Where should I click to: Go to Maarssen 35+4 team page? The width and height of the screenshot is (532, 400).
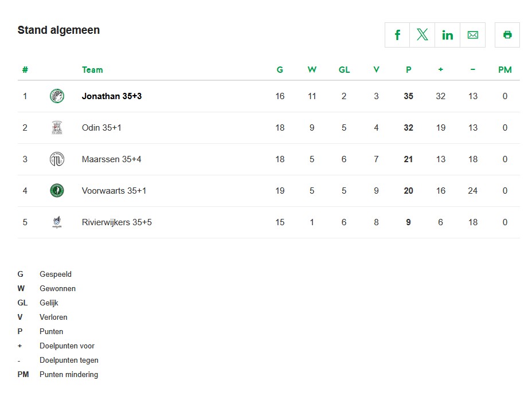(x=111, y=159)
